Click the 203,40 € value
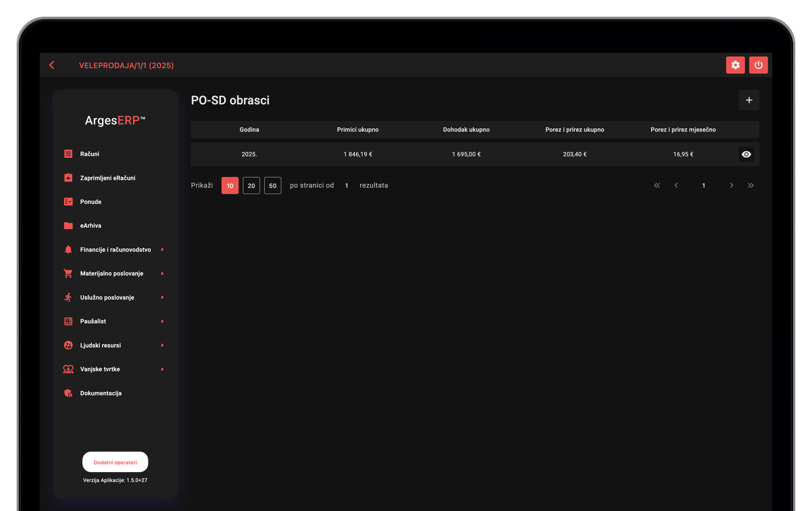Viewport: 812px width, 511px height. (575, 154)
